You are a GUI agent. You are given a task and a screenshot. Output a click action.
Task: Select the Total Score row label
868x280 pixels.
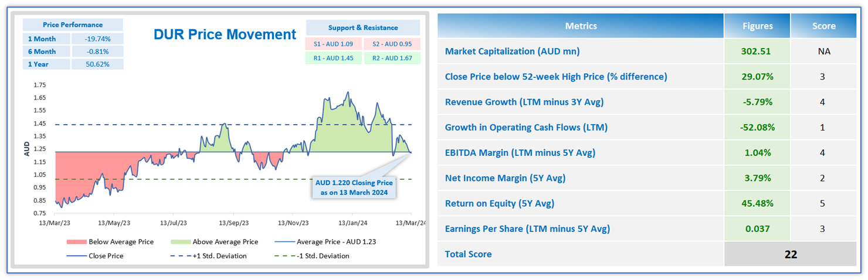[468, 254]
